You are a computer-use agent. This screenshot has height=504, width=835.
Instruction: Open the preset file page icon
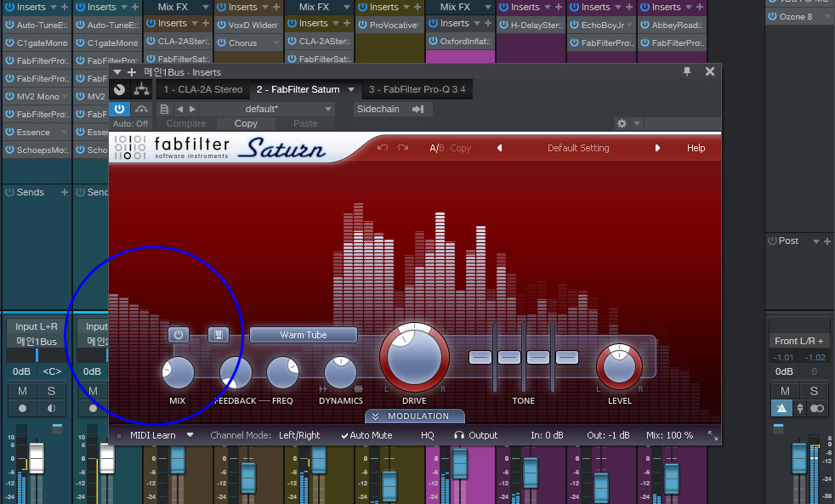[165, 109]
